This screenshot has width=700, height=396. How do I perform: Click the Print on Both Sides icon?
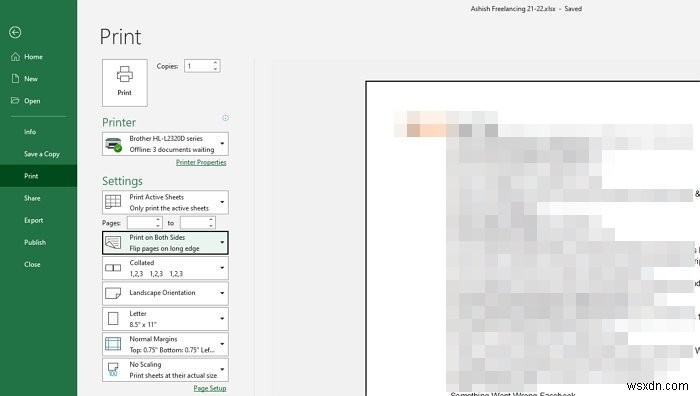pyautogui.click(x=112, y=242)
